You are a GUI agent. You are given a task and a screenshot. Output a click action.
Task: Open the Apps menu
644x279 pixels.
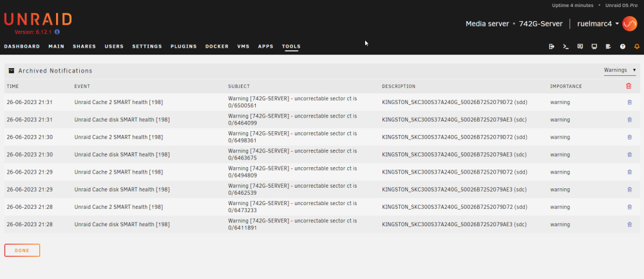(266, 47)
